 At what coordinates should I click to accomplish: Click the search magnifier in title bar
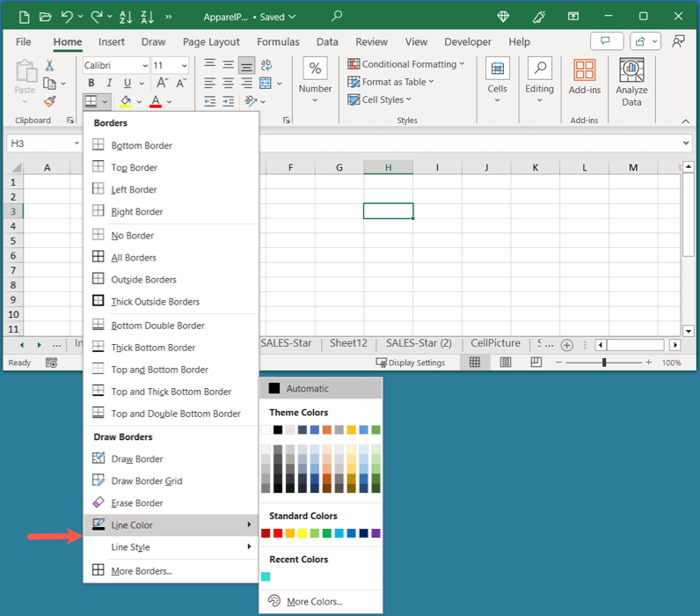pos(337,16)
